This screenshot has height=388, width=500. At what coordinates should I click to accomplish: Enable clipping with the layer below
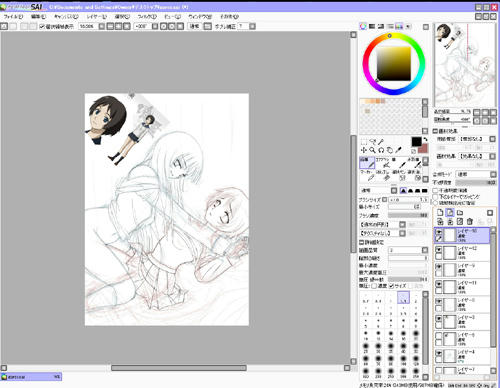[x=435, y=197]
